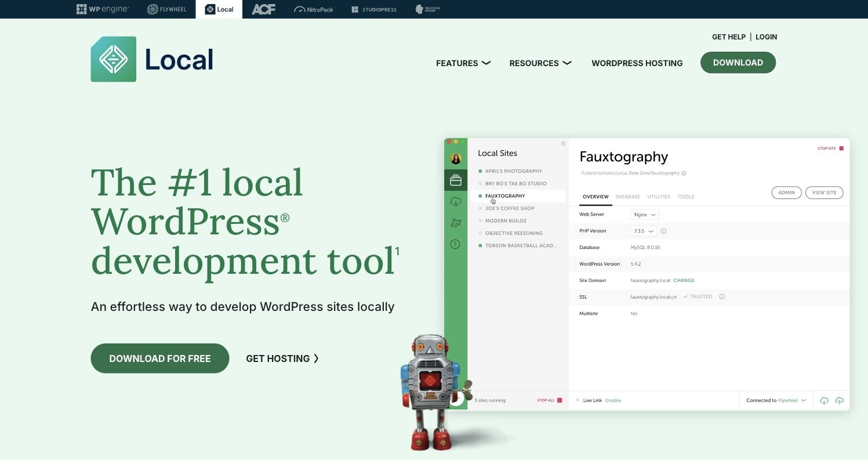Viewport: 868px width, 460px height.
Task: Click the MySQL 8.0.16 database value
Action: coord(645,247)
